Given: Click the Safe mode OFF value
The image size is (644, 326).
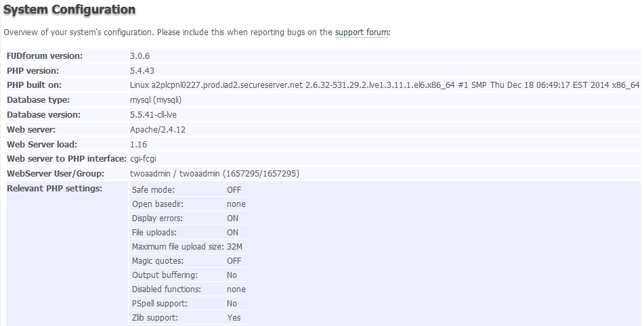Looking at the screenshot, I should [234, 190].
